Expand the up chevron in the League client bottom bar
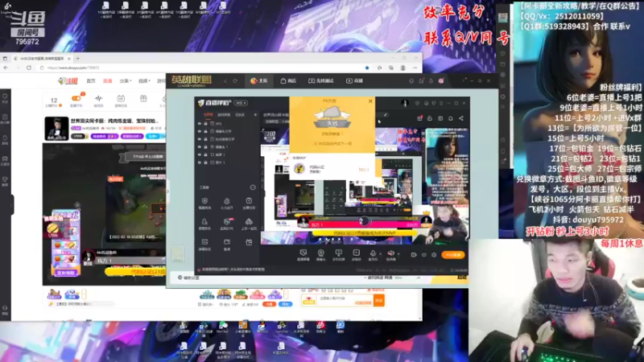This screenshot has width=644, height=362. coord(419,278)
